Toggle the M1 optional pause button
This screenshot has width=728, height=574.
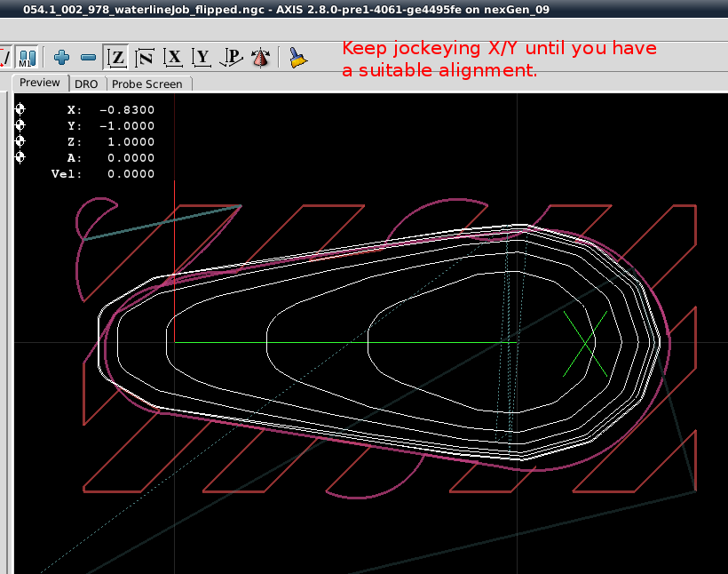coord(27,58)
